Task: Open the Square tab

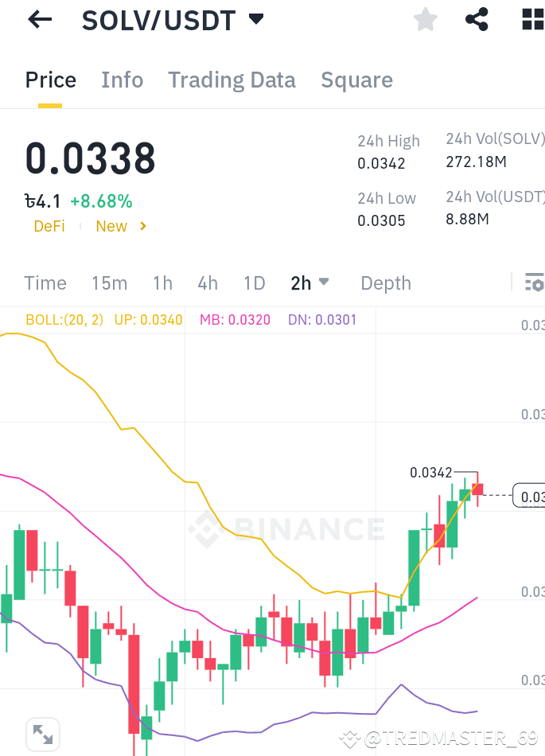Action: click(x=356, y=80)
